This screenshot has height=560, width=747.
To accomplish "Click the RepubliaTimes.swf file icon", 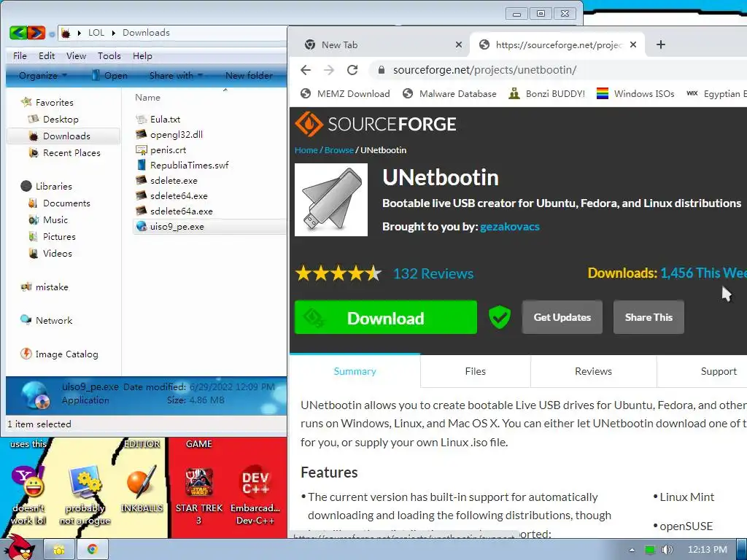I will 141,165.
